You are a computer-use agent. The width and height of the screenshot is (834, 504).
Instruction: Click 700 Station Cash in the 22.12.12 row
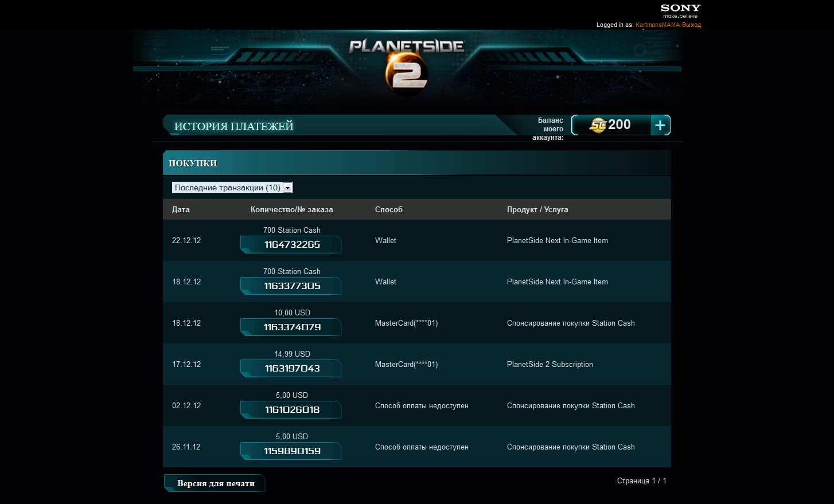[x=292, y=230]
